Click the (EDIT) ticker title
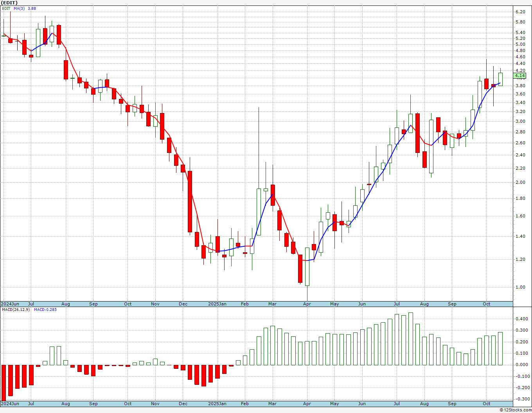The image size is (532, 413). [9, 3]
